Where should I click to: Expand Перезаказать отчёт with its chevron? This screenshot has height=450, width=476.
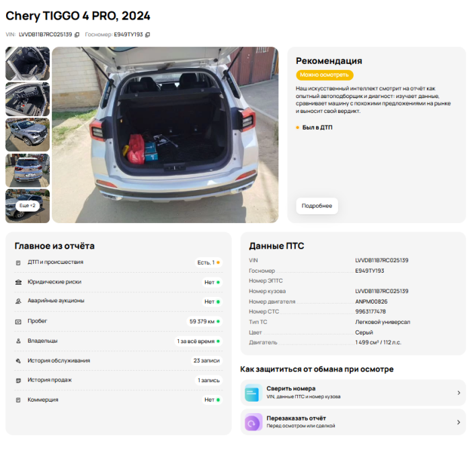(459, 422)
